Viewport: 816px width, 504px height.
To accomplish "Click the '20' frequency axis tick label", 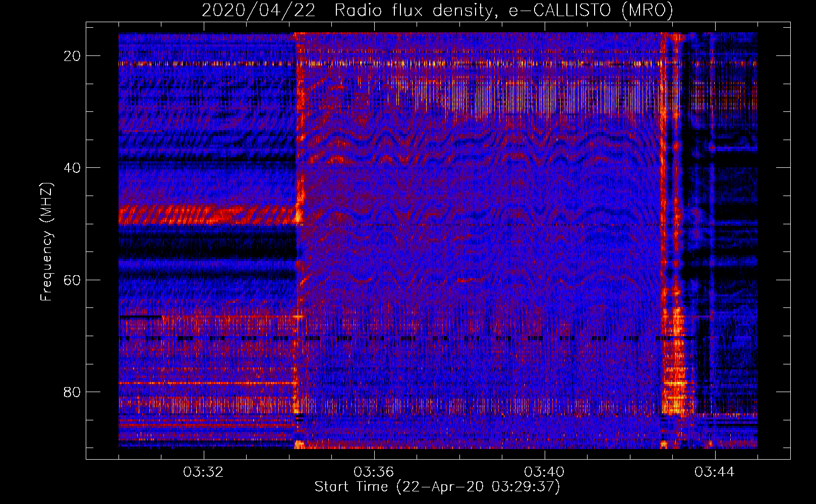I will coord(73,56).
